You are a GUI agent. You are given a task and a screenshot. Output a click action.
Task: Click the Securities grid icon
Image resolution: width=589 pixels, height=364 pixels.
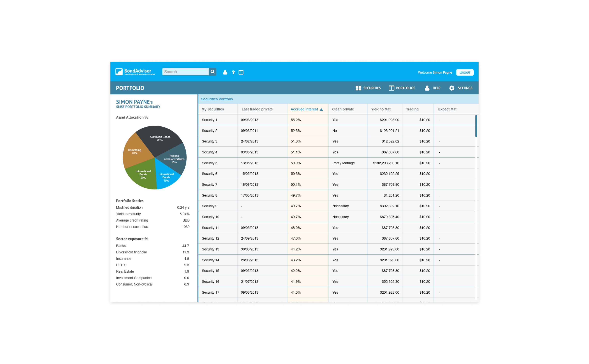[358, 88]
